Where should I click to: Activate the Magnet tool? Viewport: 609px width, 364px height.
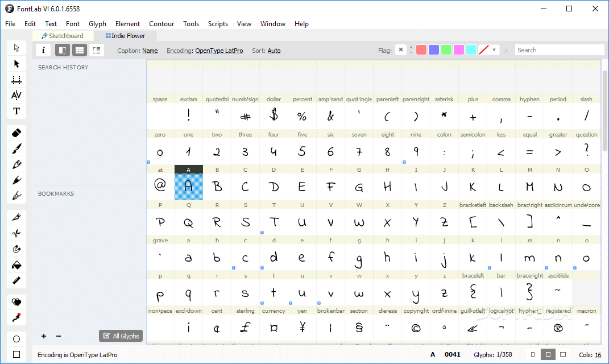[16, 250]
